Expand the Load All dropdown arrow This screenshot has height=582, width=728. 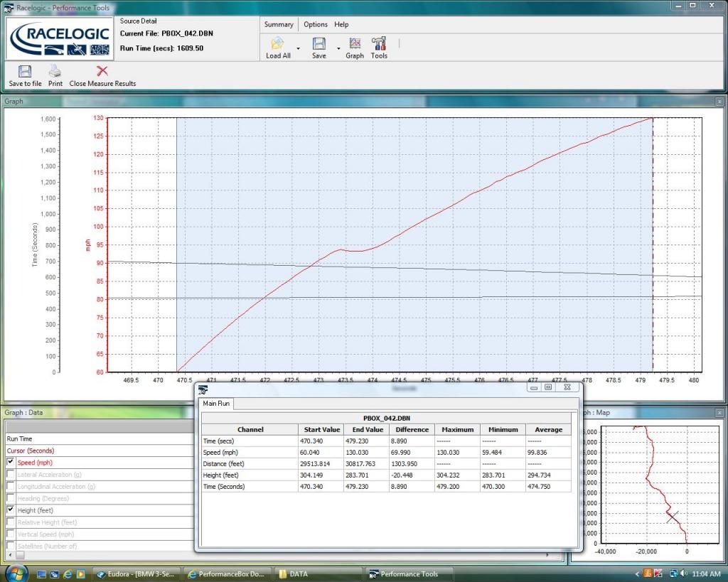pyautogui.click(x=298, y=48)
